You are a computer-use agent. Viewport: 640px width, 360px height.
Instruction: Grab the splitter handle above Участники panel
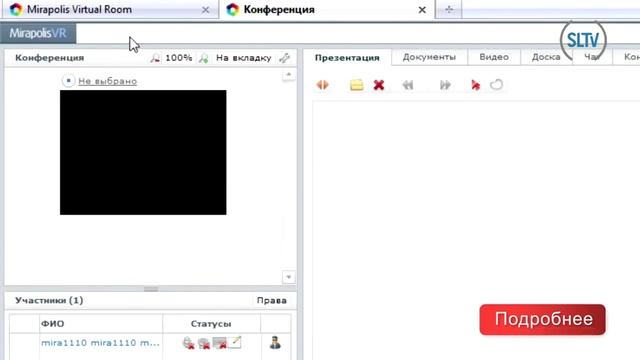(x=151, y=289)
